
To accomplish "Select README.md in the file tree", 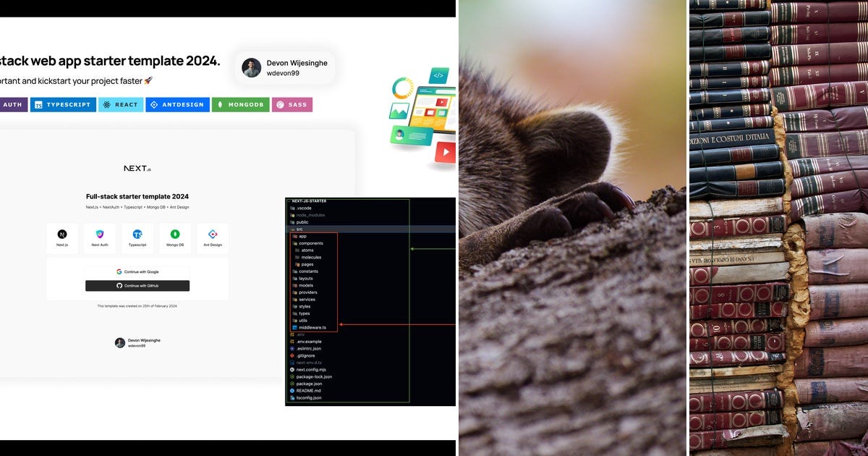I will coord(307,392).
